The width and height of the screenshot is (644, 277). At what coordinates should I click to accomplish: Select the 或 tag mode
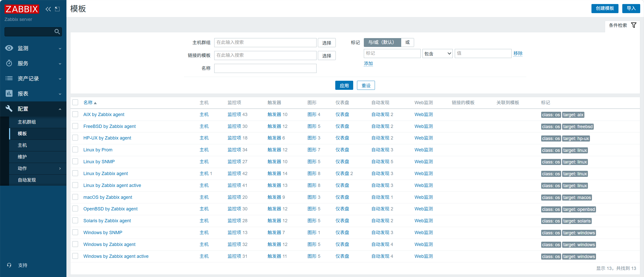408,42
